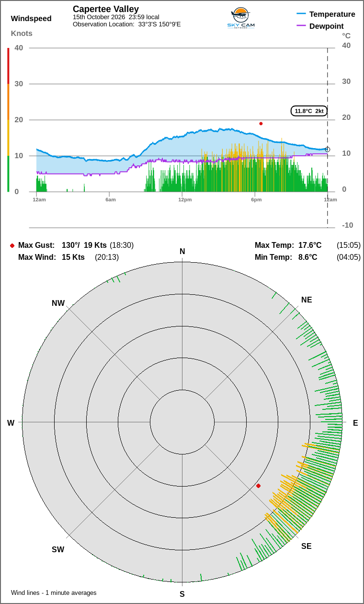Click the wind speed color scale bar
The image size is (364, 604).
(x=8, y=120)
